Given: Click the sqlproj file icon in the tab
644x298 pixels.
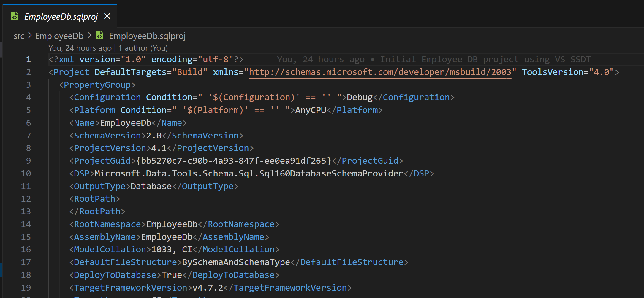Looking at the screenshot, I should [x=15, y=16].
